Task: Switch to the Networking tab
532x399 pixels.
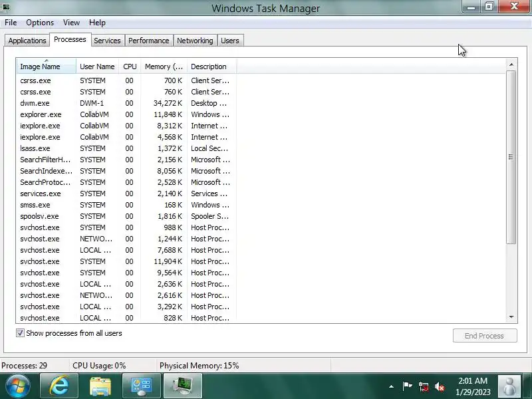Action: [x=195, y=41]
